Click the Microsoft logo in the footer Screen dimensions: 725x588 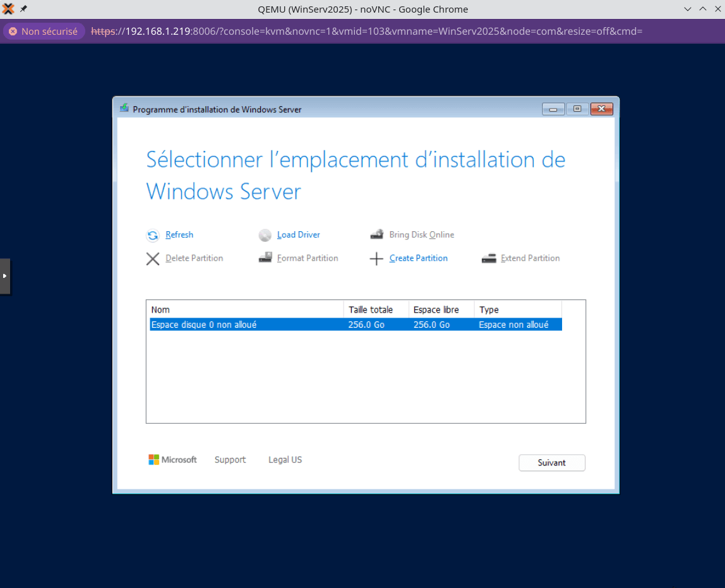point(172,460)
